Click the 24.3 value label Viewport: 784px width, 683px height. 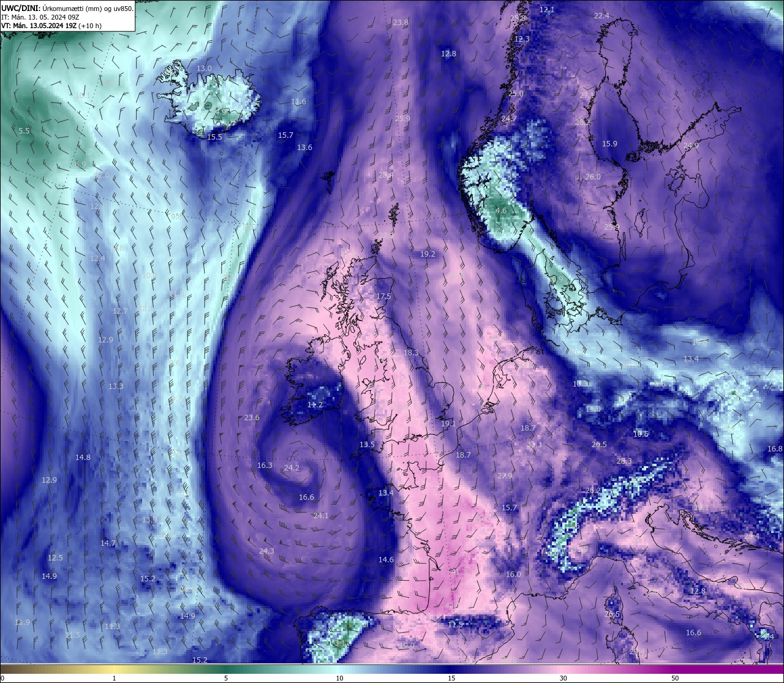pos(266,551)
